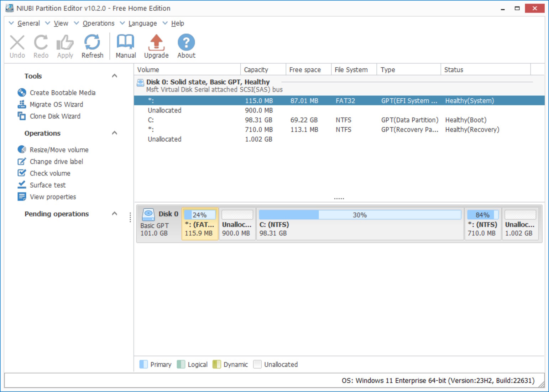Sort by the Status column header

click(486, 70)
